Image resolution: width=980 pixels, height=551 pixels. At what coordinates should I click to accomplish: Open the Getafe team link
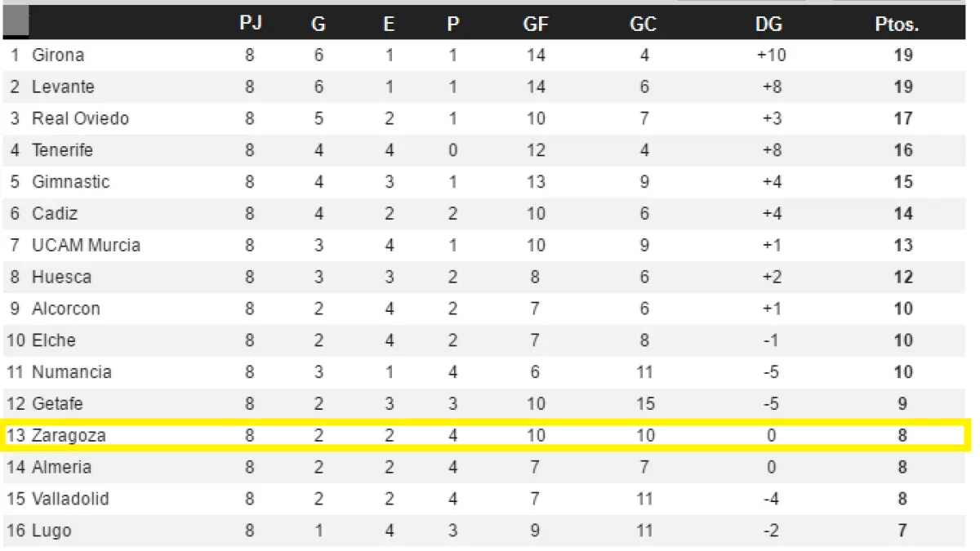click(x=57, y=404)
